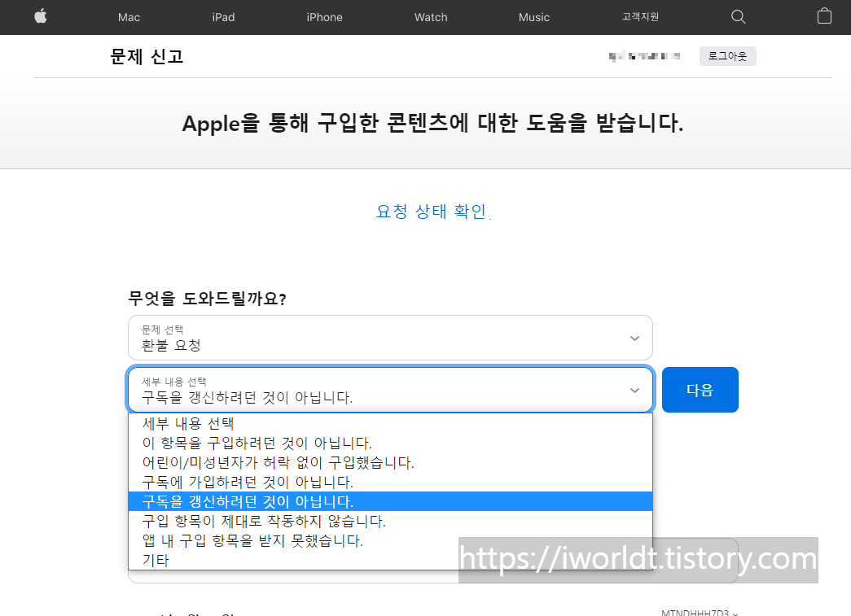This screenshot has width=851, height=616.
Task: Click the 로그아웃 logout button
Action: 727,55
